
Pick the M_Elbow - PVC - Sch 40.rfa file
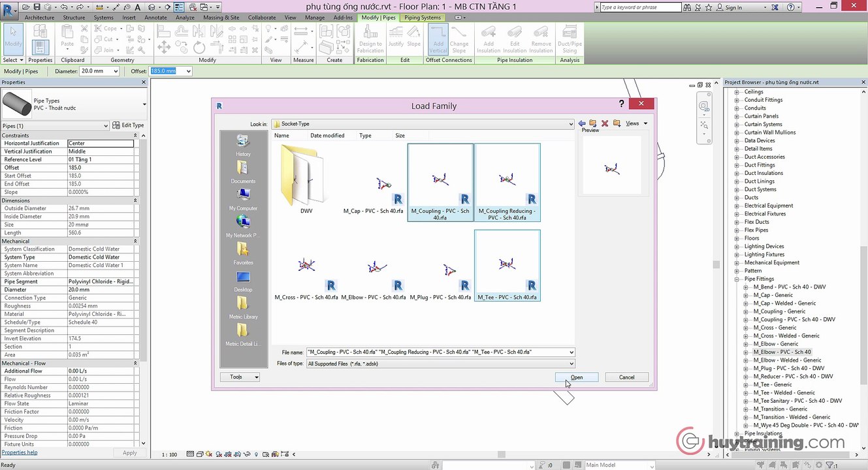tap(374, 279)
